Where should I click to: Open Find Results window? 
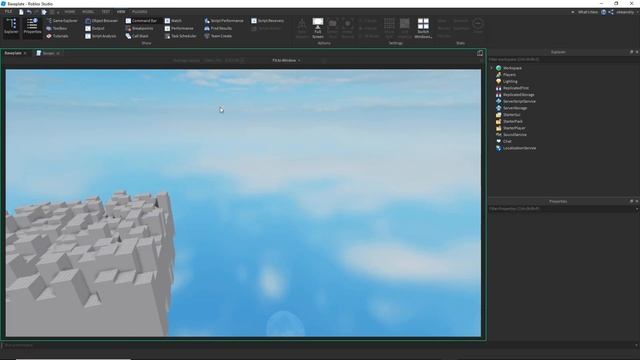coord(218,28)
